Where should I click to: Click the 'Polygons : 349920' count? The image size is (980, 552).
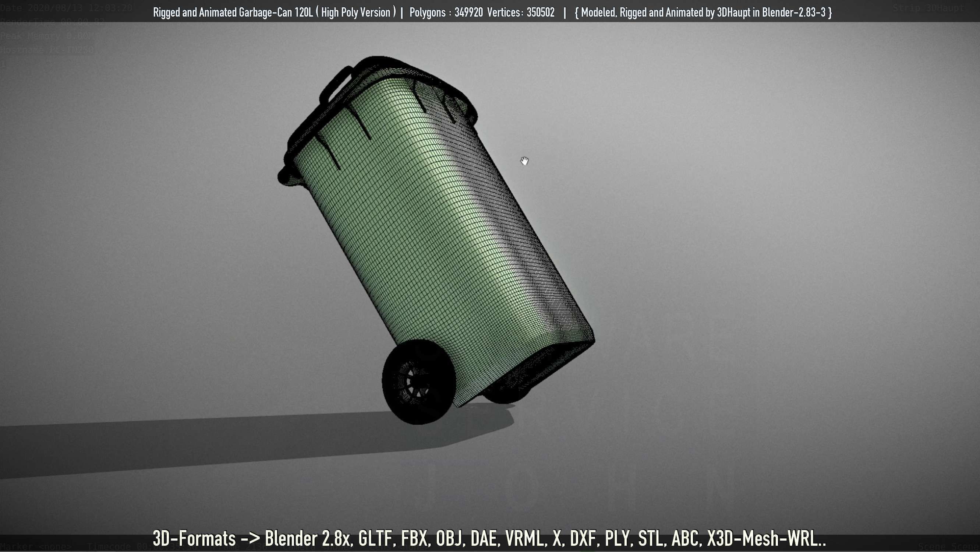point(446,12)
